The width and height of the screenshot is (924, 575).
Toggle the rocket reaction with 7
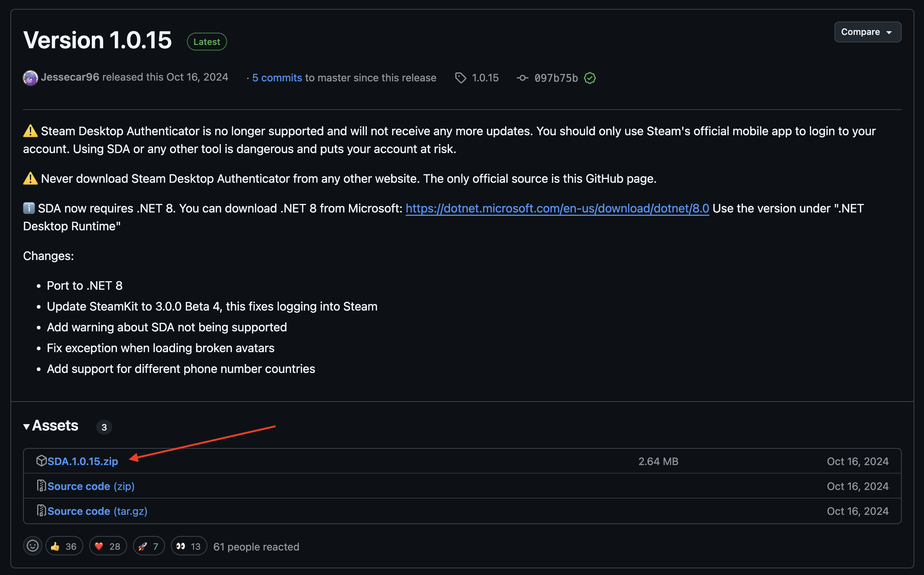coord(149,546)
